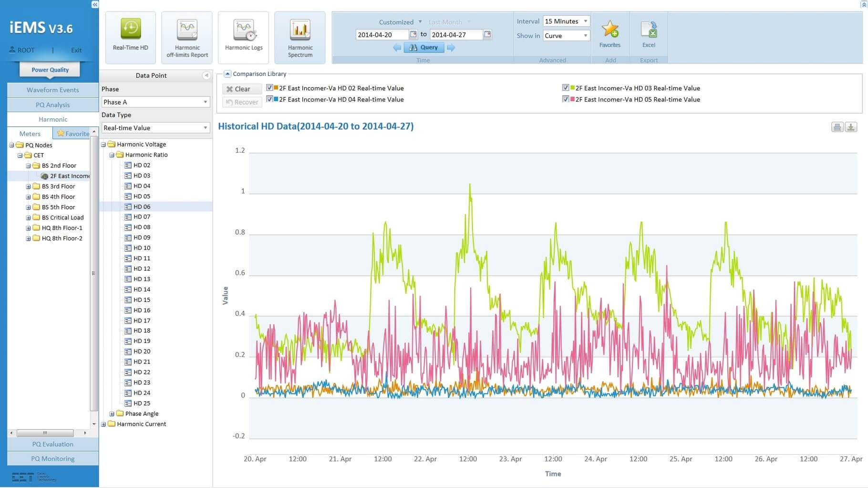Uncheck the HD 02 Real-time Value series

coord(269,88)
